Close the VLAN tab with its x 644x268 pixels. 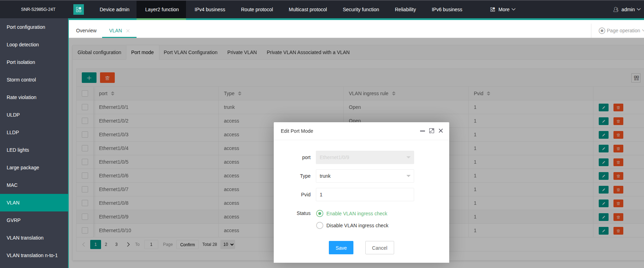coord(128,31)
